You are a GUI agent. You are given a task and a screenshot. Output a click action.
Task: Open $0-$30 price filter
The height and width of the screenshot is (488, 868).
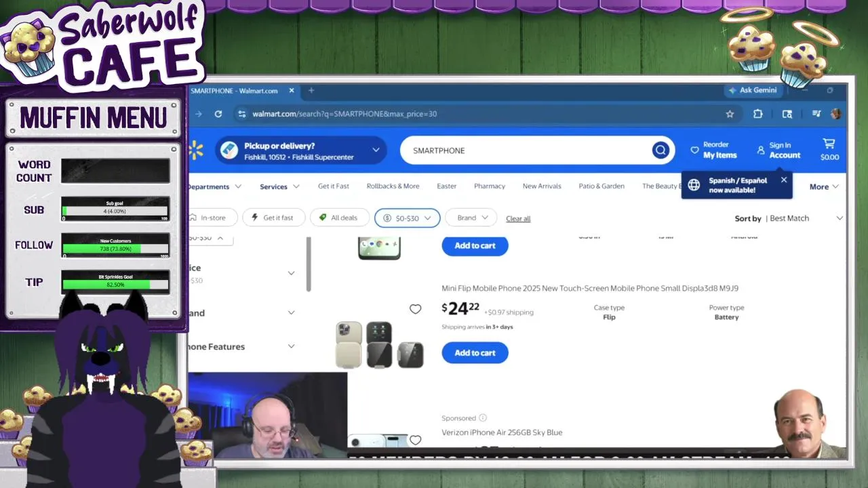click(x=407, y=218)
